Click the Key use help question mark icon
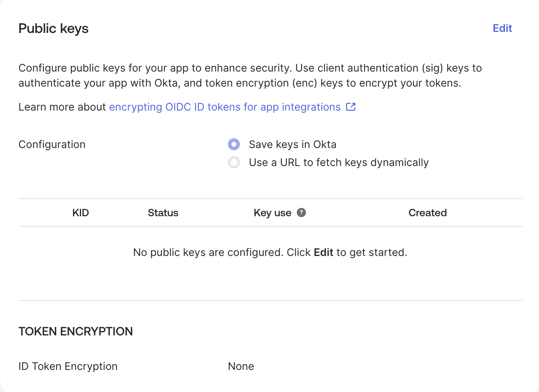 (301, 213)
